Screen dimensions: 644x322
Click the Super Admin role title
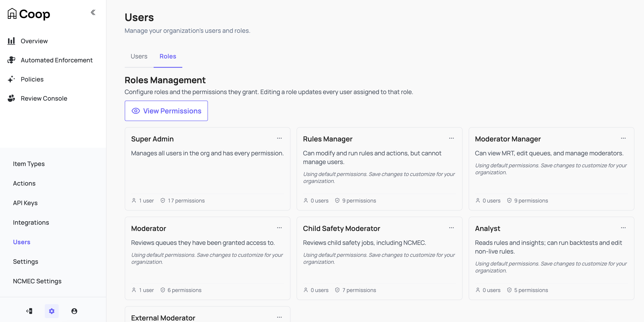click(153, 139)
